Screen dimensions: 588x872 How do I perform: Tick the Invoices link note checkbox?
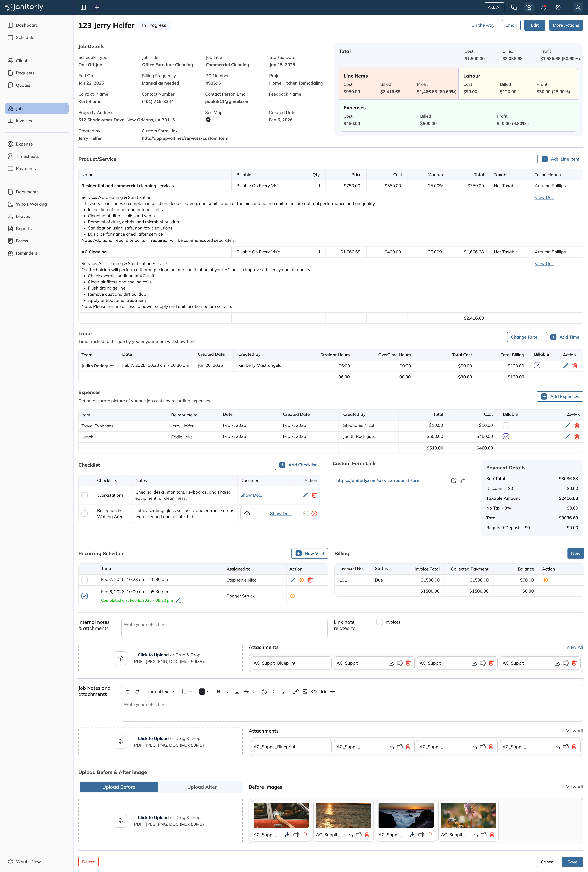click(379, 622)
